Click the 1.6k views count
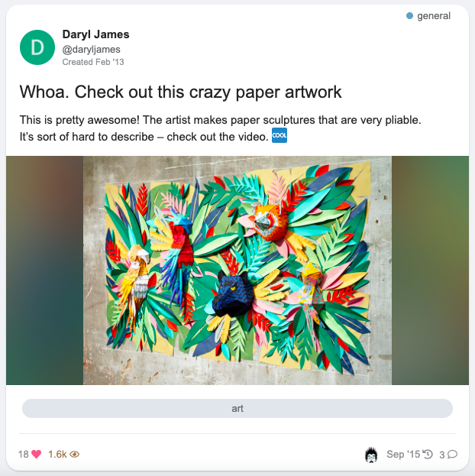The image size is (475, 476). coord(57,454)
